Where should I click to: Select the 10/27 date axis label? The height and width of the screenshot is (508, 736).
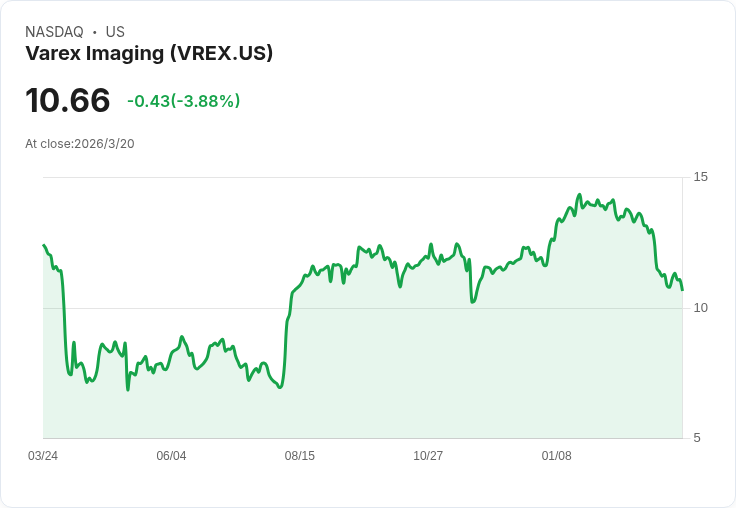[428, 456]
